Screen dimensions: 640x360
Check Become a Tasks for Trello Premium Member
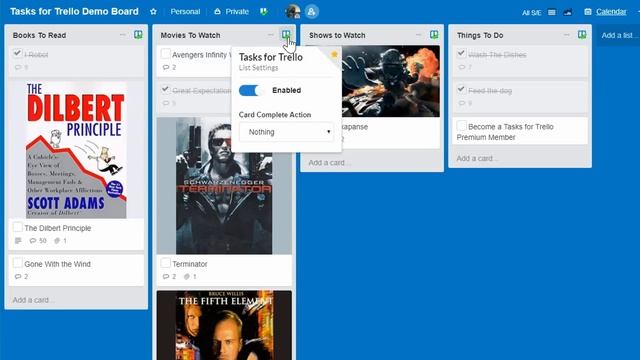tap(461, 126)
